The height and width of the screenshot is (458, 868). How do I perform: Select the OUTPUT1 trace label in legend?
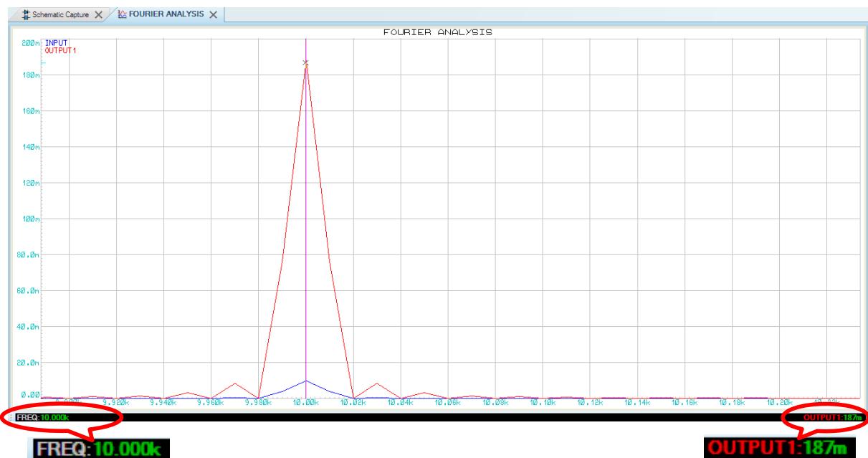coord(59,50)
